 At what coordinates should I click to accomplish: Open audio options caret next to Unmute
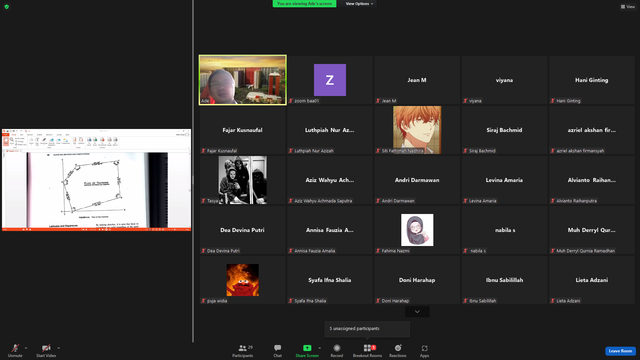(x=26, y=348)
